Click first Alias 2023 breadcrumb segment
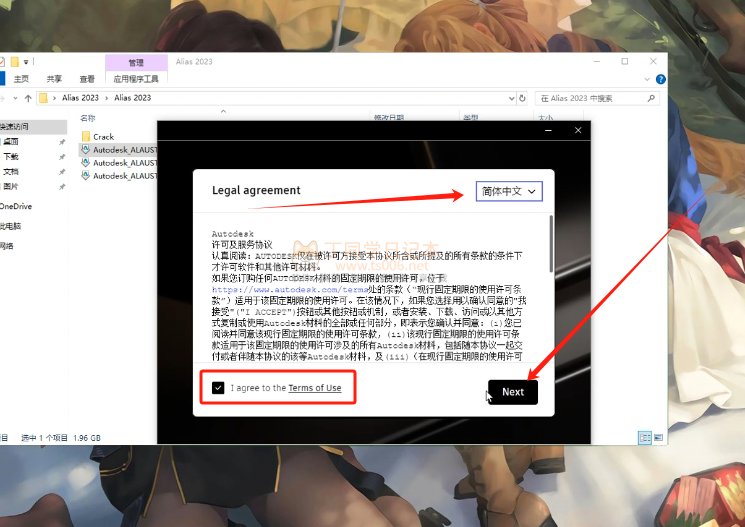 tap(80, 98)
